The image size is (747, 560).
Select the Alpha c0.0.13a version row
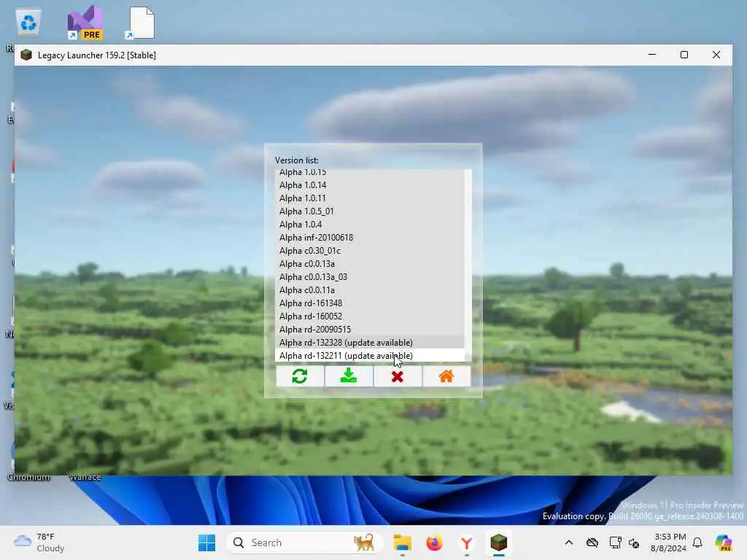pyautogui.click(x=370, y=264)
